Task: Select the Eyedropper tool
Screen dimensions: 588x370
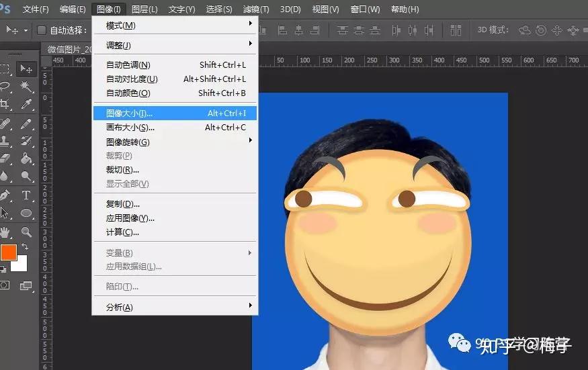Action: tap(26, 104)
